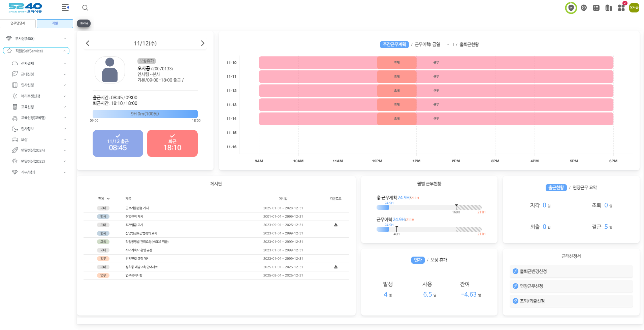The image size is (644, 330).
Task: Expand the 전자결재 sidebar menu
Action: tap(39, 63)
